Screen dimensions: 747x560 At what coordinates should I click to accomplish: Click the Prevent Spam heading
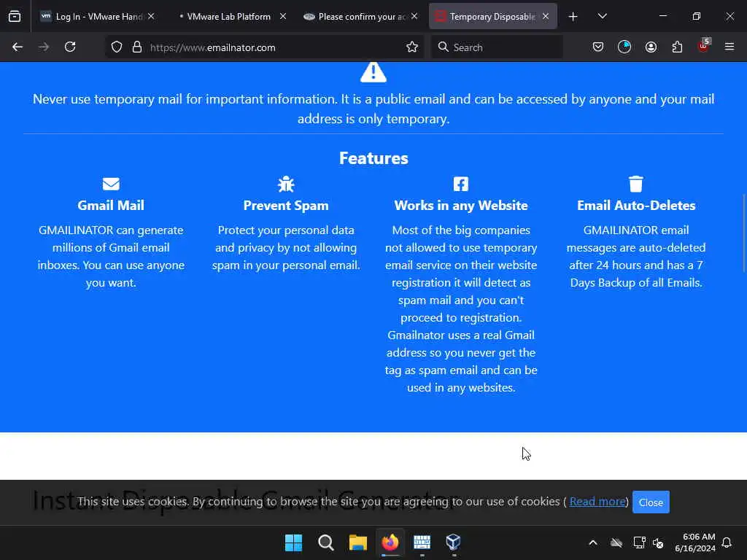(286, 206)
